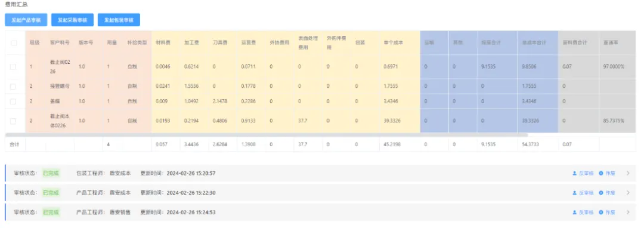Click 反审核 icon in the 15:20:57 audit row

pos(575,173)
